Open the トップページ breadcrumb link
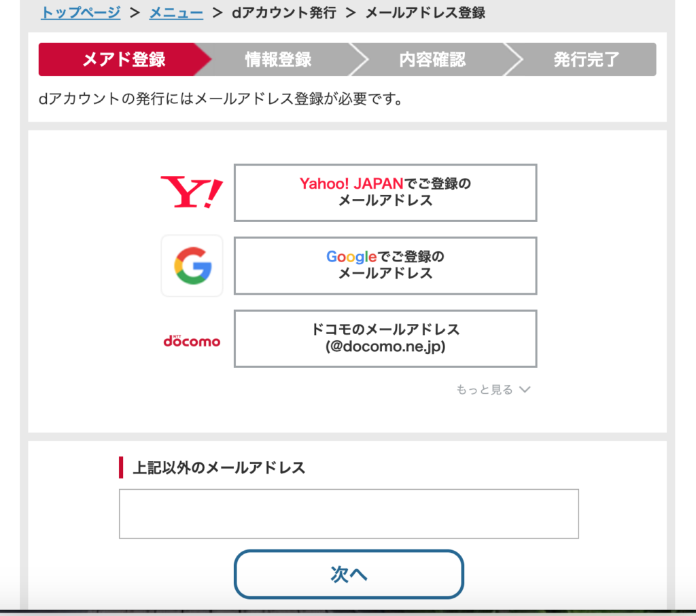The width and height of the screenshot is (696, 616). point(80,12)
